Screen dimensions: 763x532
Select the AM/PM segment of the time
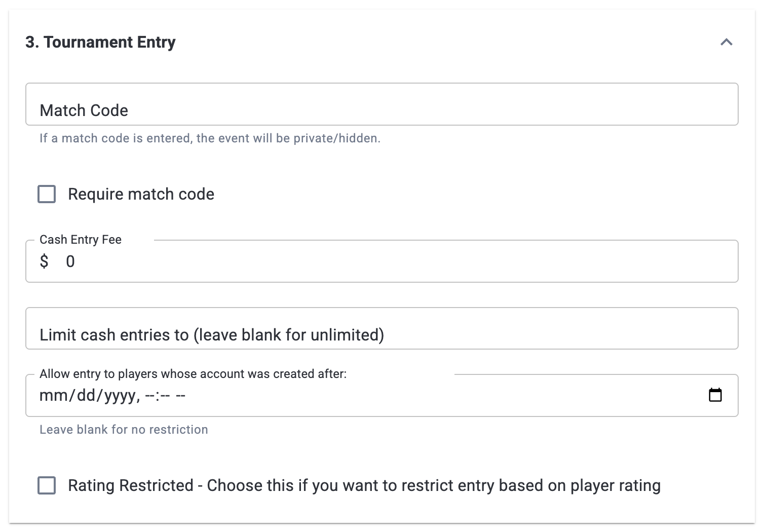pyautogui.click(x=181, y=396)
